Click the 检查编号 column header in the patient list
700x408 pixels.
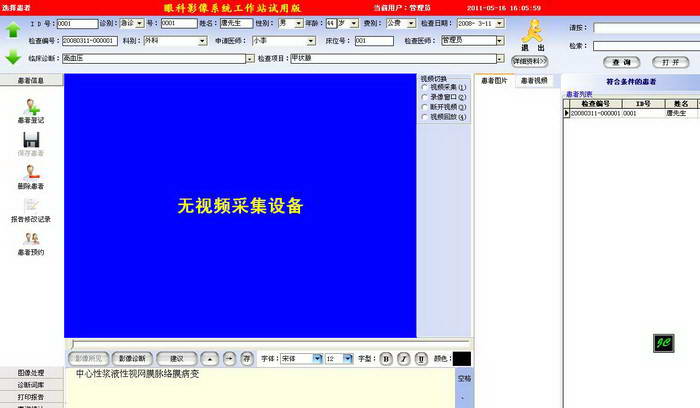pyautogui.click(x=596, y=104)
